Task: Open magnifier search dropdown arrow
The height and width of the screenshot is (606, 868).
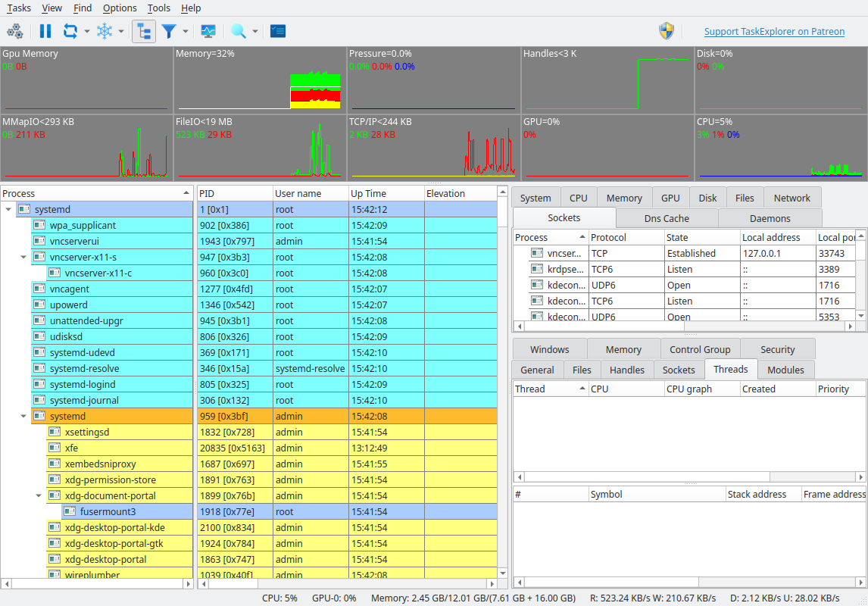Action: pyautogui.click(x=255, y=32)
